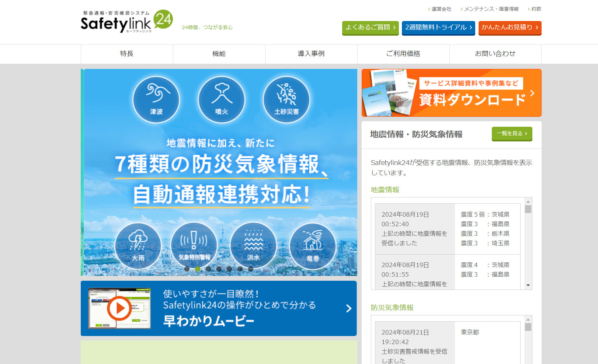
Task: Click the arrow on the movie banner
Action: coord(348,308)
